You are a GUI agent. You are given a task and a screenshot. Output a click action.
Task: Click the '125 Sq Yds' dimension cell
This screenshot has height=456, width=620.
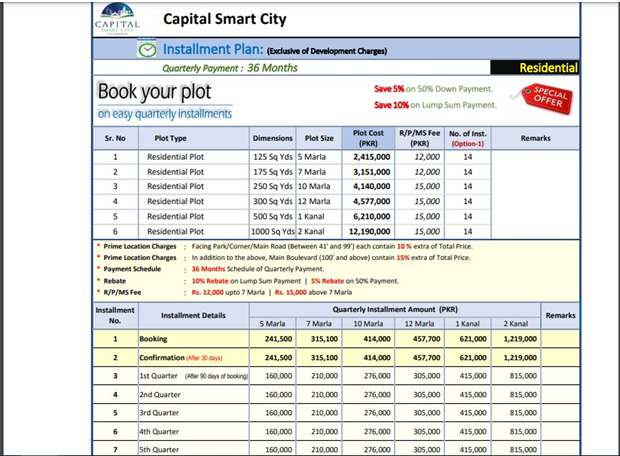273,157
